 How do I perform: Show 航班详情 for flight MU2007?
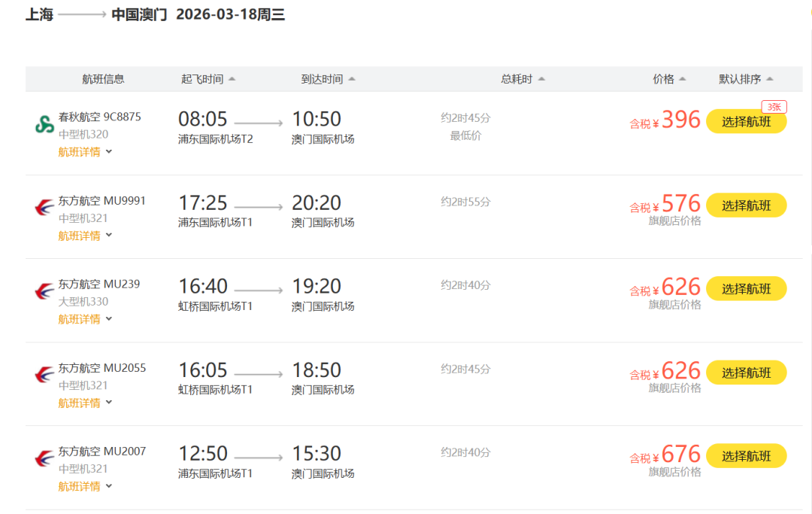(85, 486)
